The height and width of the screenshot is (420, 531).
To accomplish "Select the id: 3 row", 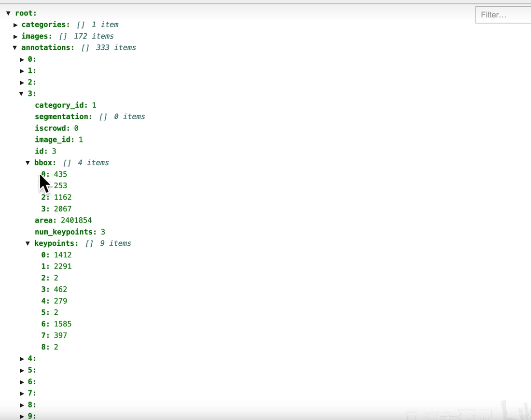I will pyautogui.click(x=45, y=152).
